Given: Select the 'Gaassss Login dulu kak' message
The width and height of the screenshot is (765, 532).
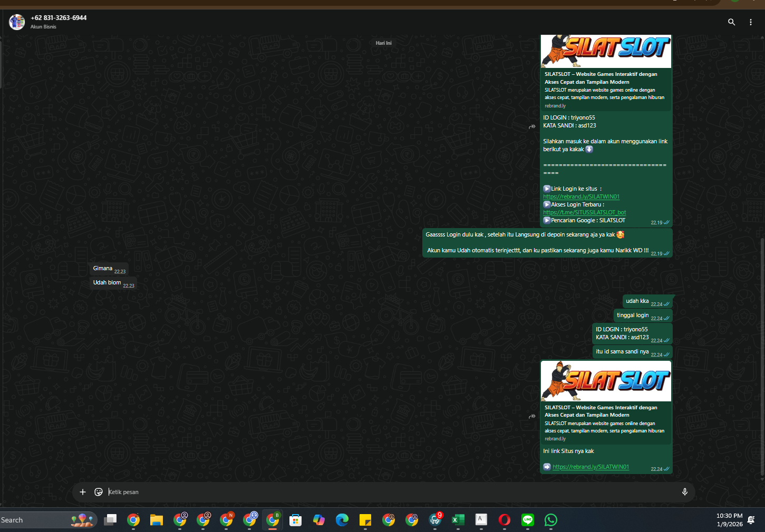Looking at the screenshot, I should click(x=547, y=243).
